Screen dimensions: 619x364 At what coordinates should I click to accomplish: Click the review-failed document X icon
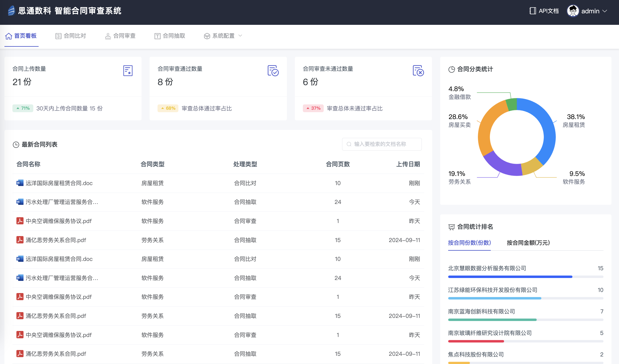[x=418, y=71]
